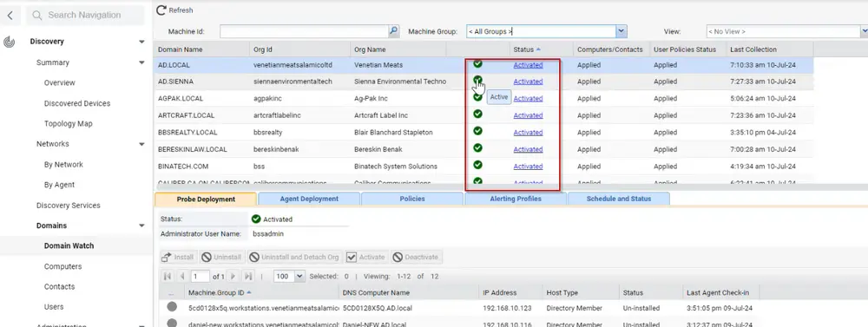
Task: Open Contacts under Domains
Action: (x=59, y=286)
